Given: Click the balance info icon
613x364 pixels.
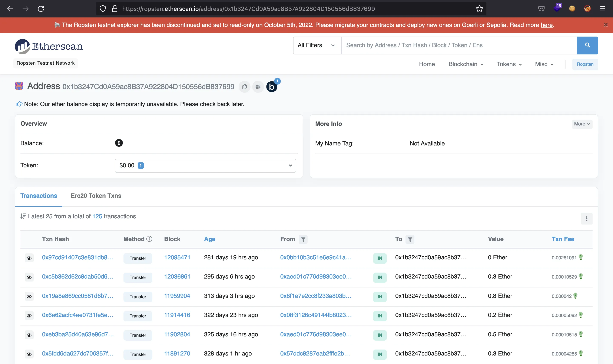Looking at the screenshot, I should pyautogui.click(x=119, y=143).
